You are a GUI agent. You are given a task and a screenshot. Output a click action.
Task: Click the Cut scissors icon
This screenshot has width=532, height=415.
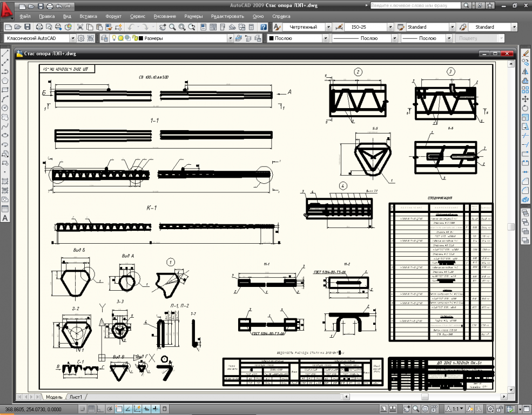tap(80, 27)
